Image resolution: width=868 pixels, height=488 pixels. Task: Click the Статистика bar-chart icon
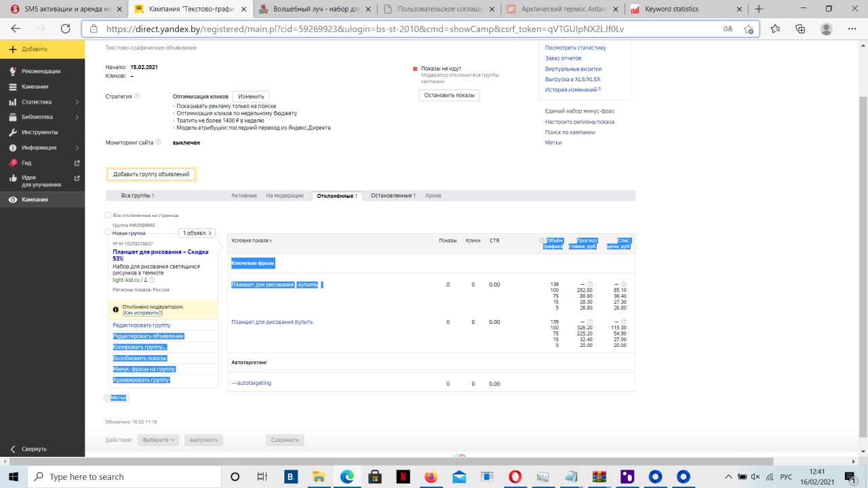point(13,102)
